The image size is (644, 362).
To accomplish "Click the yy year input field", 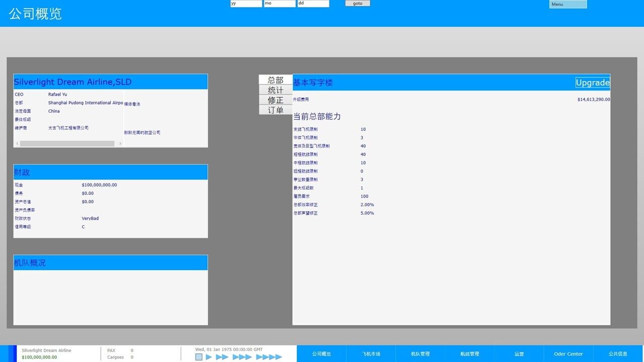I will (246, 4).
